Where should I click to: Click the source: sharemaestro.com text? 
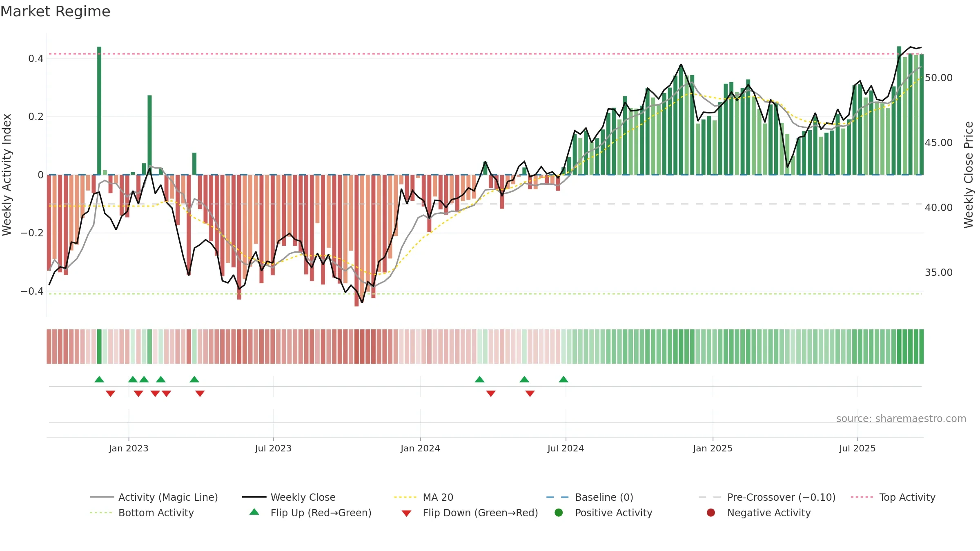point(901,419)
